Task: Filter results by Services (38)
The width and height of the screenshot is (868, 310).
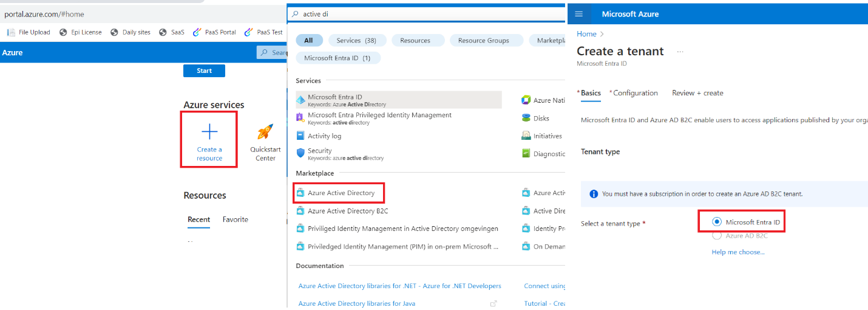Action: [x=356, y=40]
